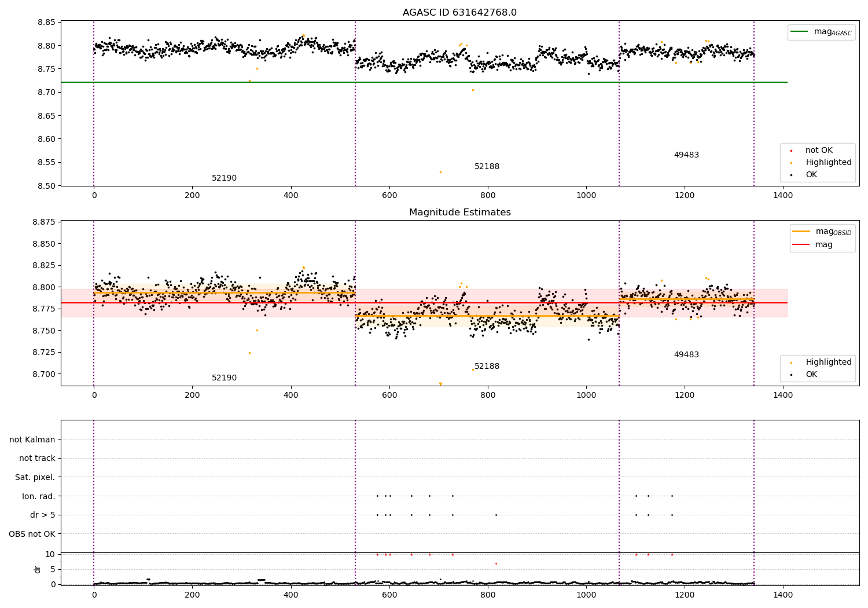Click the 'not track' row label

[37, 458]
